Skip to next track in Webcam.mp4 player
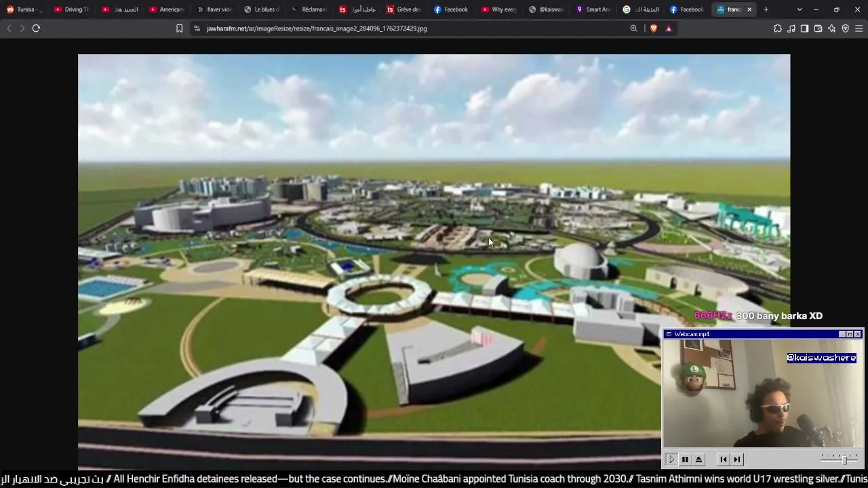This screenshot has height=488, width=868. (x=737, y=460)
